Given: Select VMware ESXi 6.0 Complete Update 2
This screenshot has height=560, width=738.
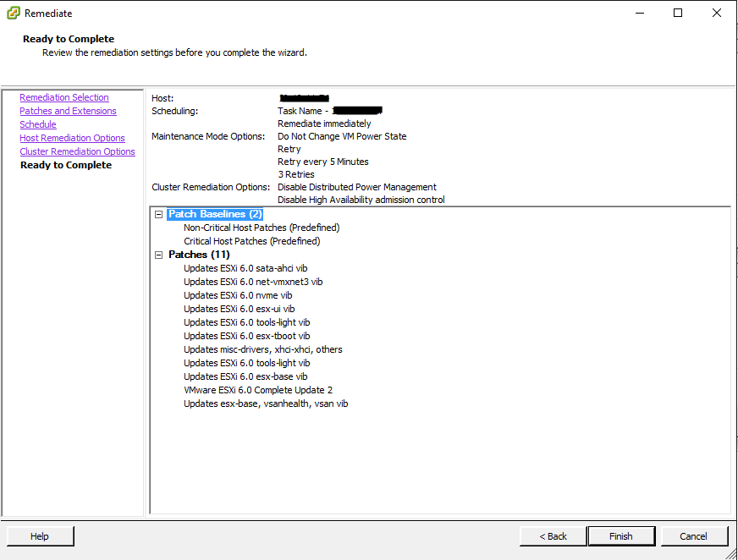Looking at the screenshot, I should [x=258, y=390].
